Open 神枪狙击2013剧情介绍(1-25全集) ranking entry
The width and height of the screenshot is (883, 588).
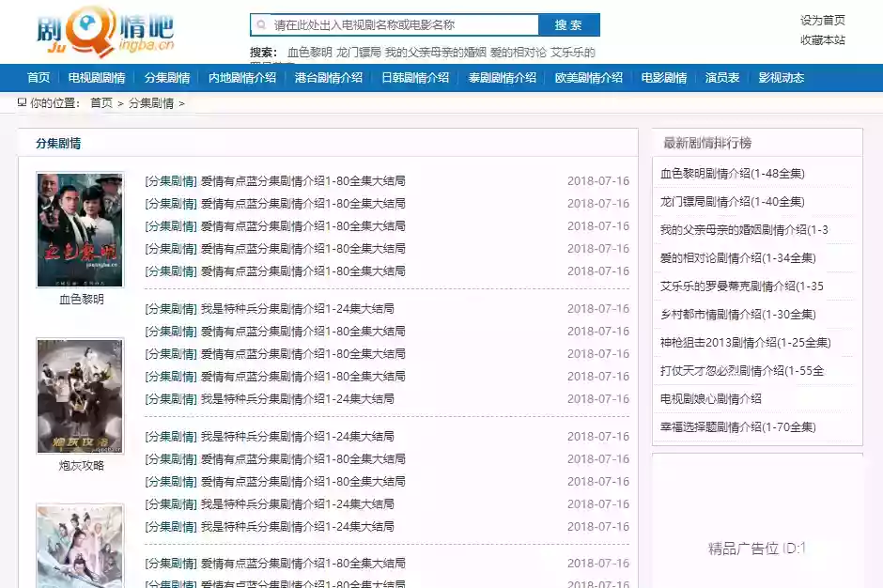point(745,343)
